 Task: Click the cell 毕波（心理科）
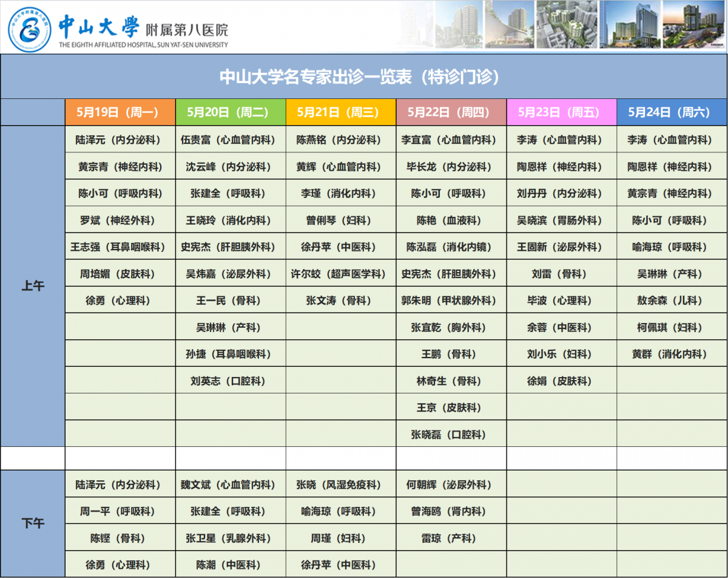coord(562,301)
